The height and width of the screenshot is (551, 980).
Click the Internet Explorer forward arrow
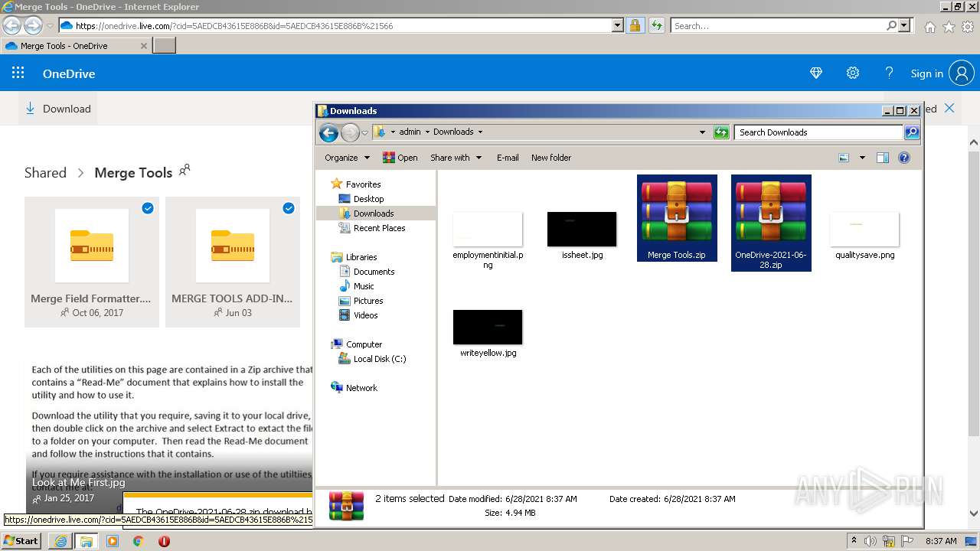[33, 25]
